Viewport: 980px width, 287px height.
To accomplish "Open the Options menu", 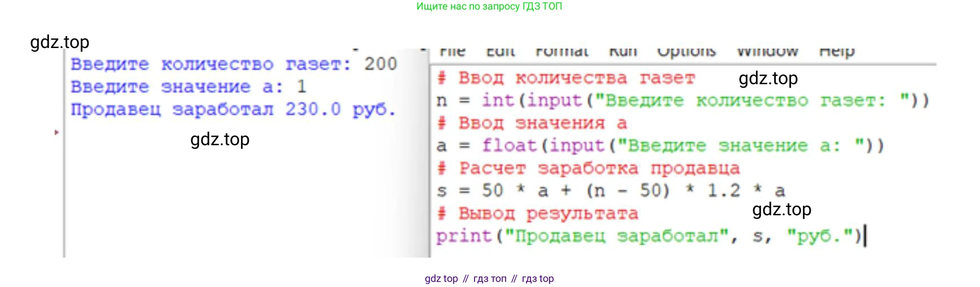I will click(x=687, y=53).
